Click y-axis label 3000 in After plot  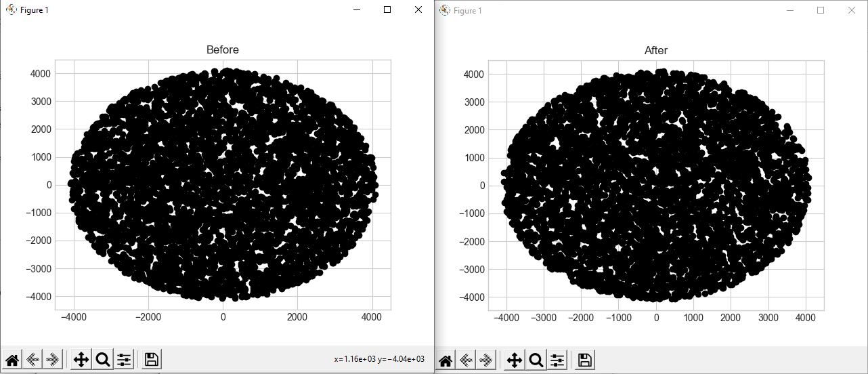point(473,102)
